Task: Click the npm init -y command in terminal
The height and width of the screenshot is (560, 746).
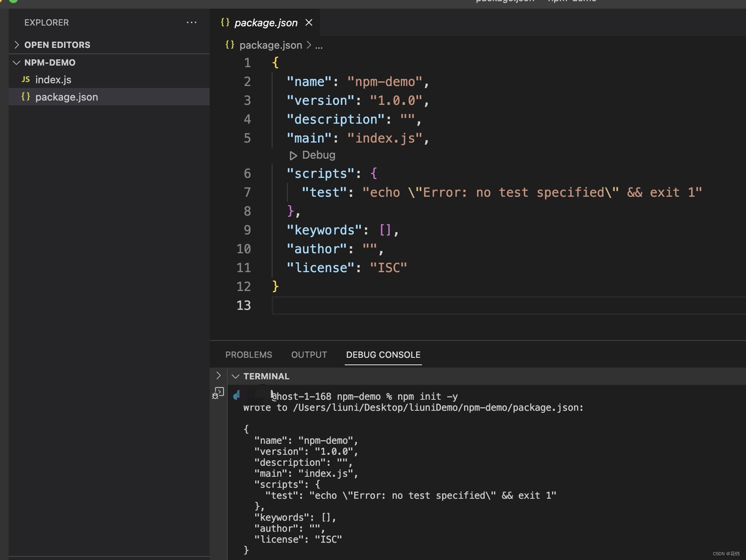Action: coord(428,397)
